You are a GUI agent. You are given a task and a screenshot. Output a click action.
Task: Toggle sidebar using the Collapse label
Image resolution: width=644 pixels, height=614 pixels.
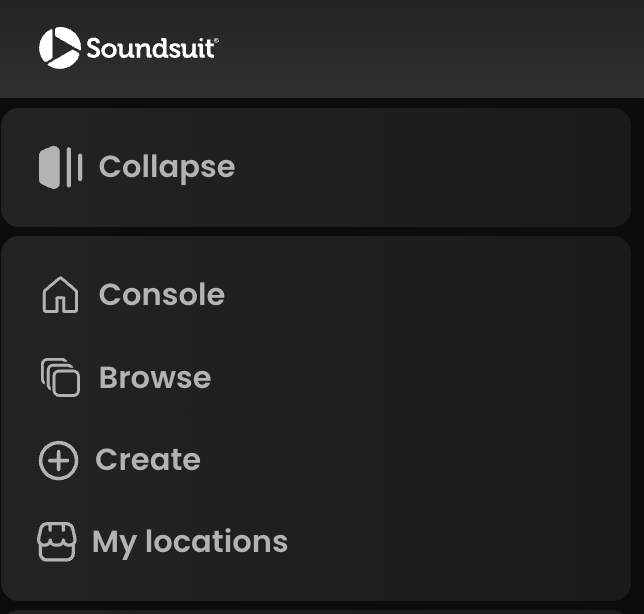pos(166,167)
